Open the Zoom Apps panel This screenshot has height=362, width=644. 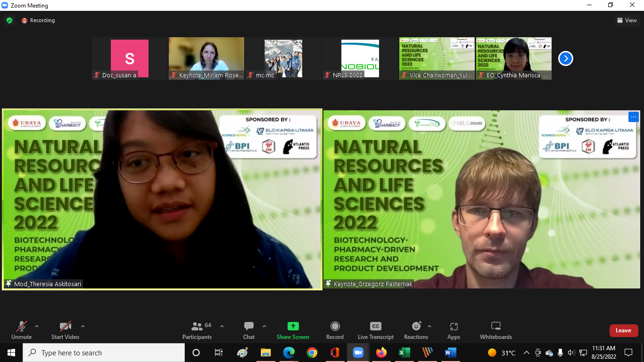(454, 330)
